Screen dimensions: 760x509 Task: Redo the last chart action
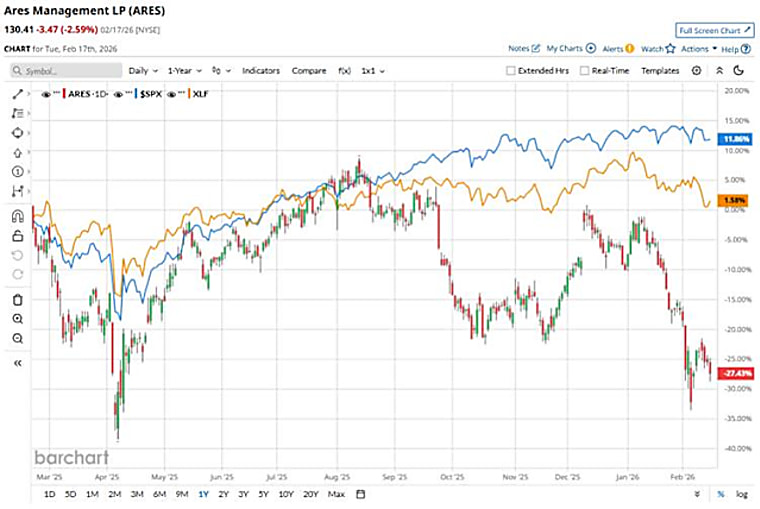point(17,274)
